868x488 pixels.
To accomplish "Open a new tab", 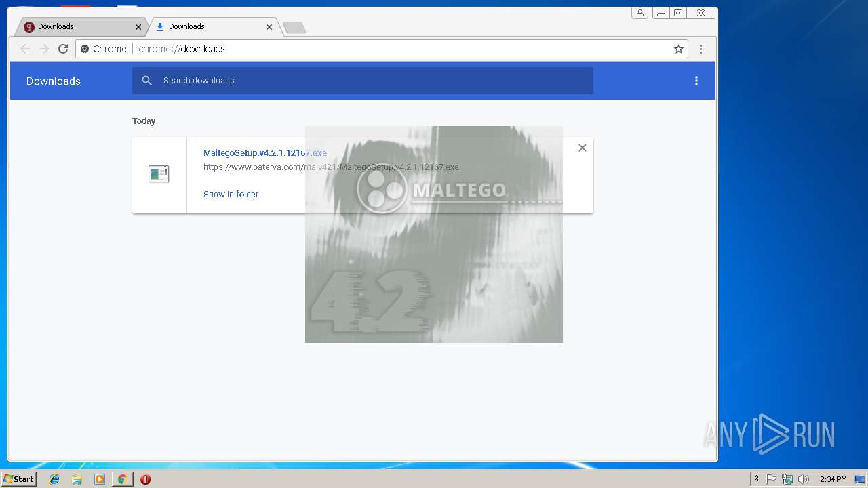I will coord(294,27).
